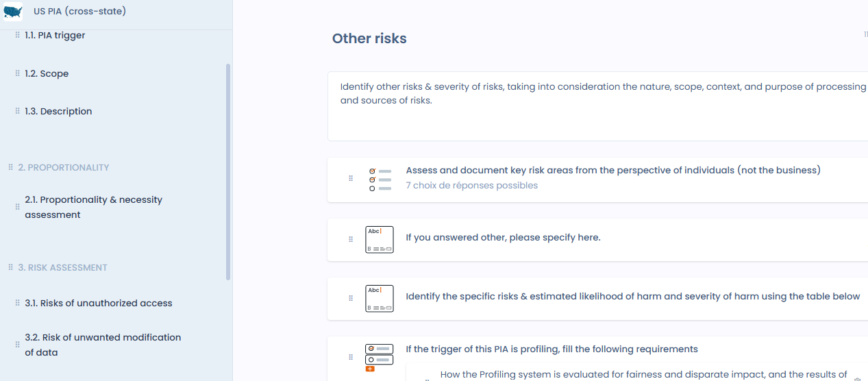Grab the drag handle of key risk areas question
Image resolution: width=868 pixels, height=381 pixels.
351,179
